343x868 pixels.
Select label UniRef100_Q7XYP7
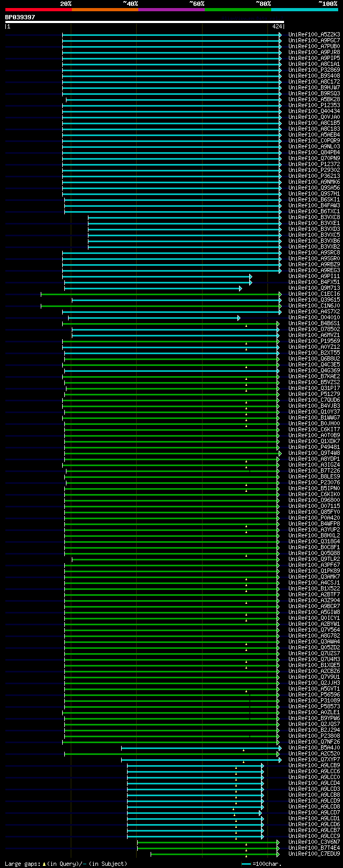(x=314, y=760)
